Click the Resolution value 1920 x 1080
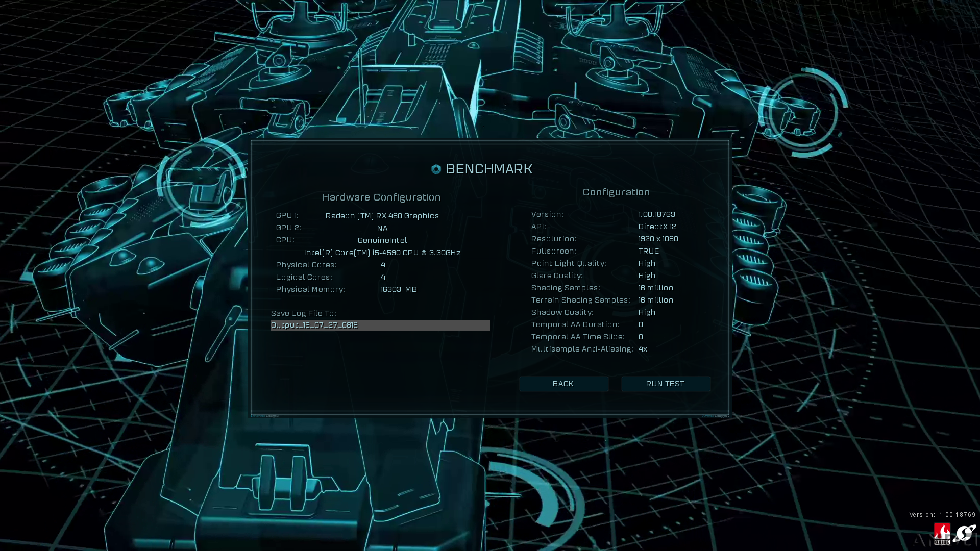 pyautogui.click(x=658, y=239)
